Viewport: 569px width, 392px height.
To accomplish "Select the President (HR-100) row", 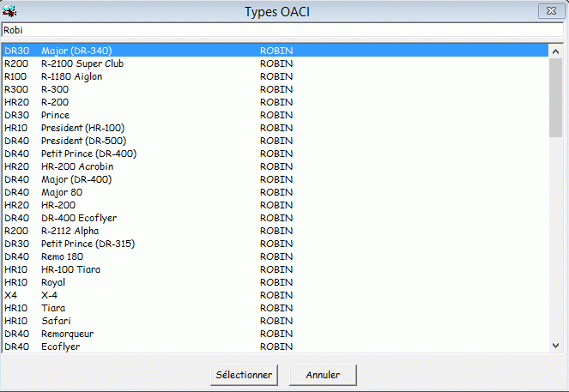I will click(x=275, y=128).
